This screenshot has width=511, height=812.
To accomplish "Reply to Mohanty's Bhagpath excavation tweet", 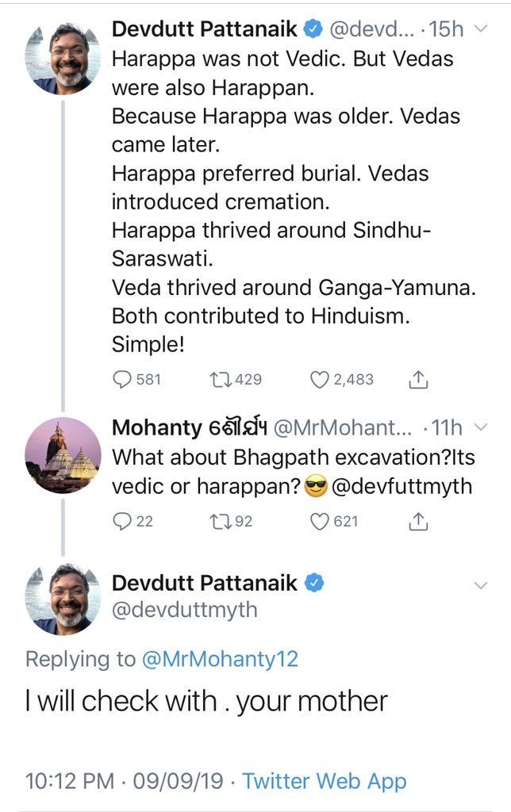I will point(122,521).
